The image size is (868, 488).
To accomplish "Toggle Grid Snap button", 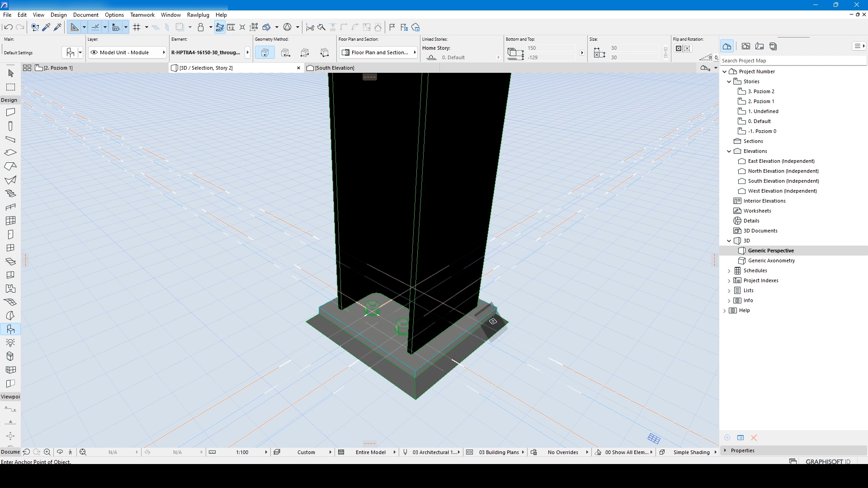I will (137, 27).
